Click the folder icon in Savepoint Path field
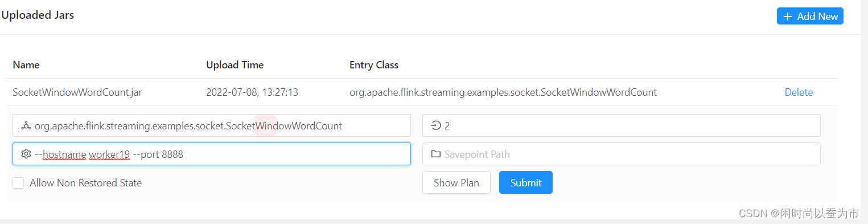 (436, 154)
